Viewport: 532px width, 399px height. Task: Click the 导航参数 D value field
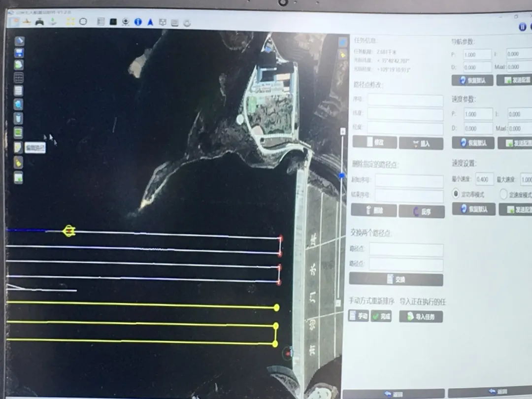[477, 67]
